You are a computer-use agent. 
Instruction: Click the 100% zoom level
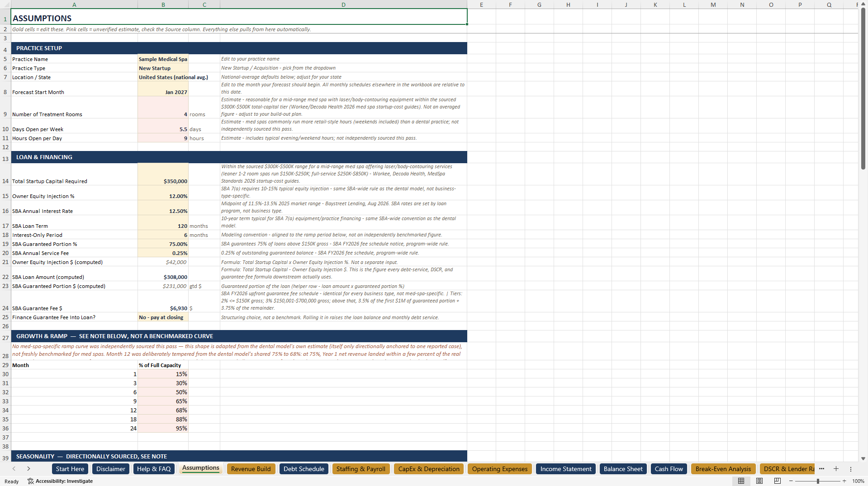(858, 481)
